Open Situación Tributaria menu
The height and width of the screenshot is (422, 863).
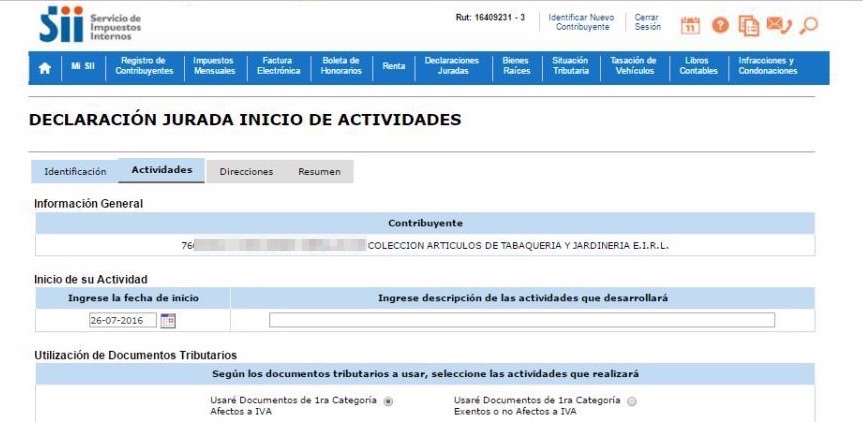(x=571, y=66)
